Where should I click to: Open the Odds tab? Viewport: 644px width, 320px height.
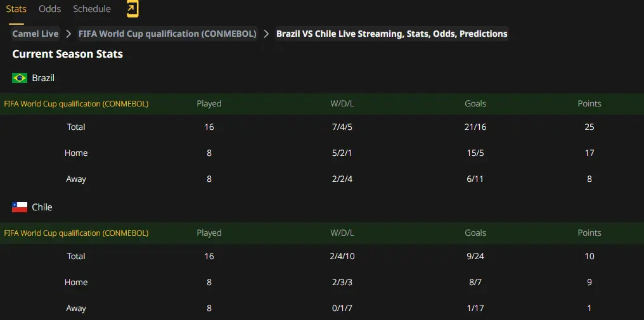pos(49,9)
